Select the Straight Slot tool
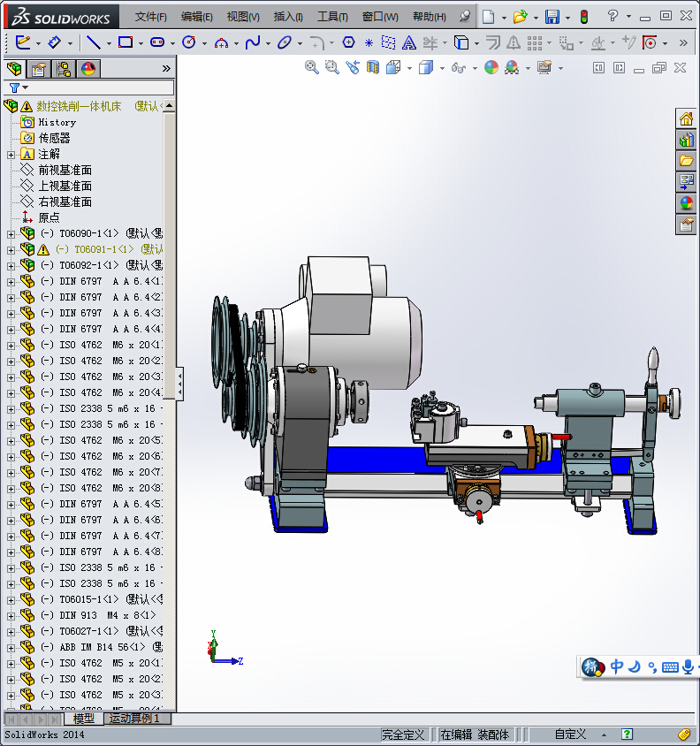Screen dimensions: 700x746 [x=157, y=42]
